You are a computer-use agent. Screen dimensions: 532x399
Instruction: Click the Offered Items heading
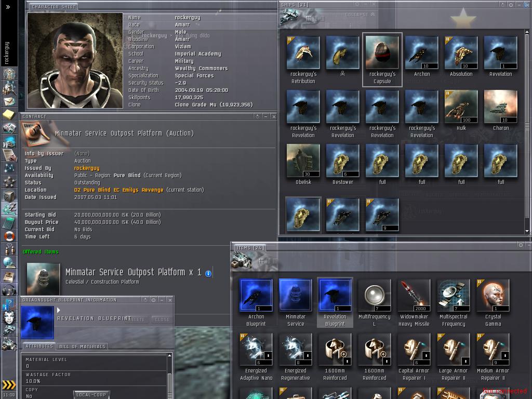[41, 252]
